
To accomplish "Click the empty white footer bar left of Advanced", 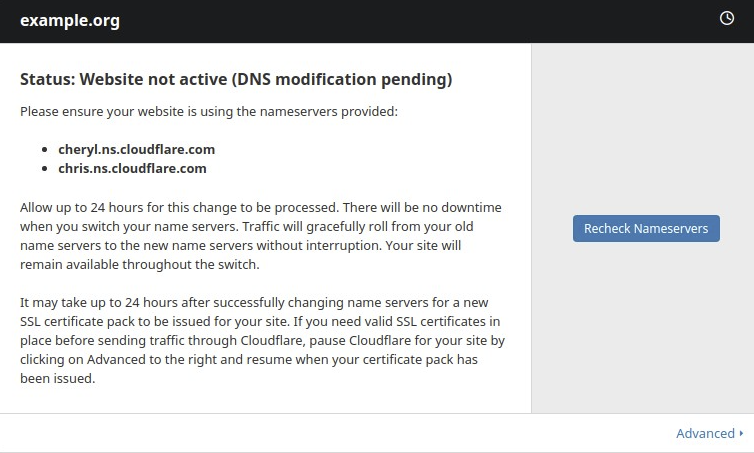I will click(337, 433).
